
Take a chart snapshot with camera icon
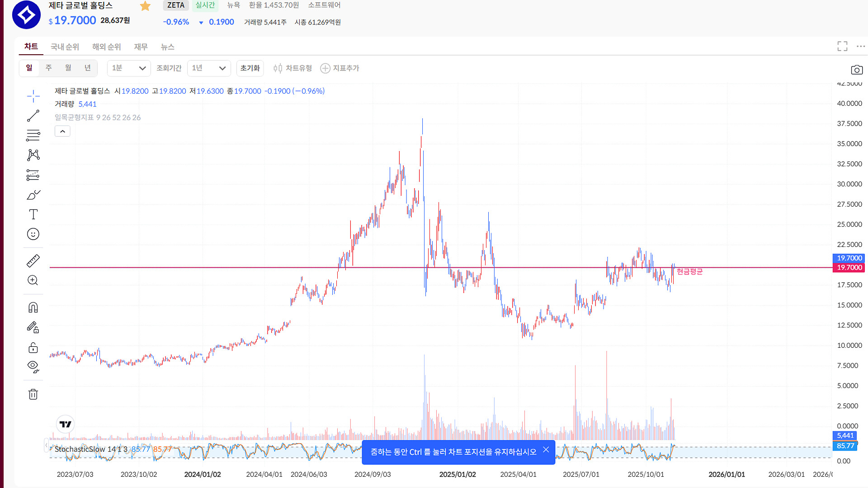click(x=857, y=70)
